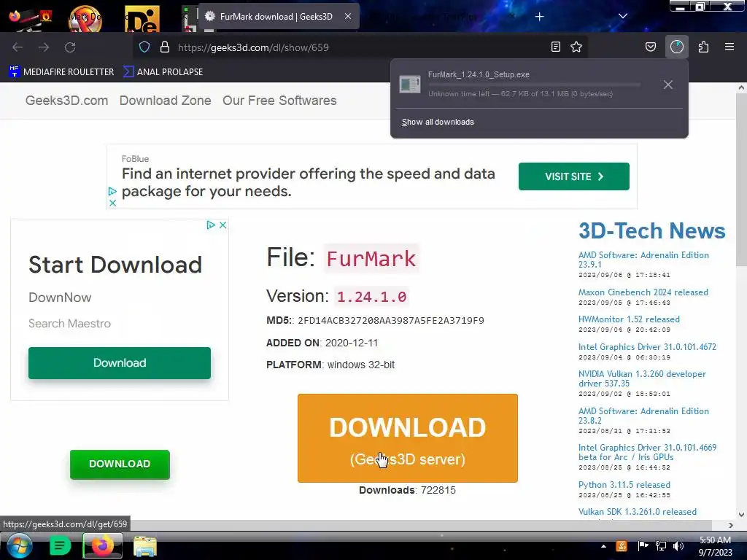Open Intel Graphics Driver 31.0.101.4672 link
Image resolution: width=747 pixels, height=560 pixels.
[647, 347]
